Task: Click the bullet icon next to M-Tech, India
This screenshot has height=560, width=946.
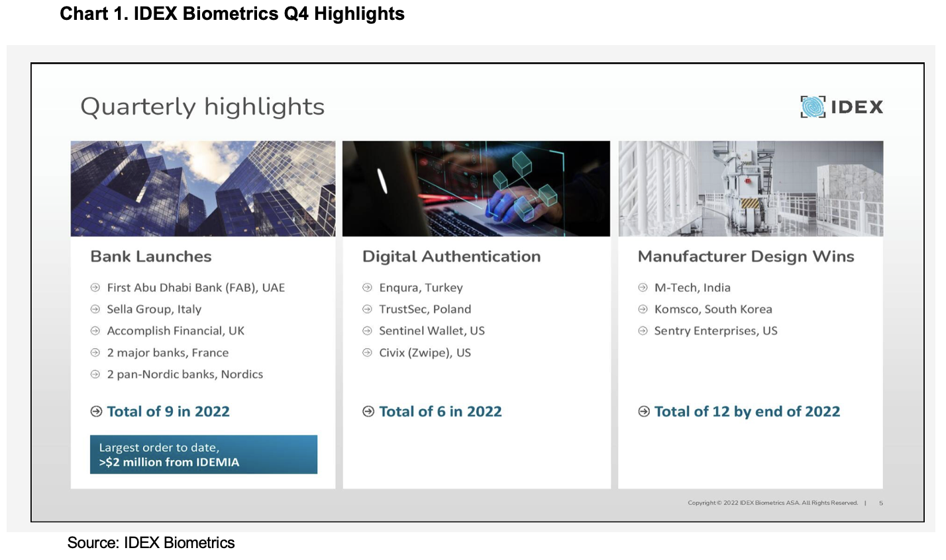Action: 643,288
